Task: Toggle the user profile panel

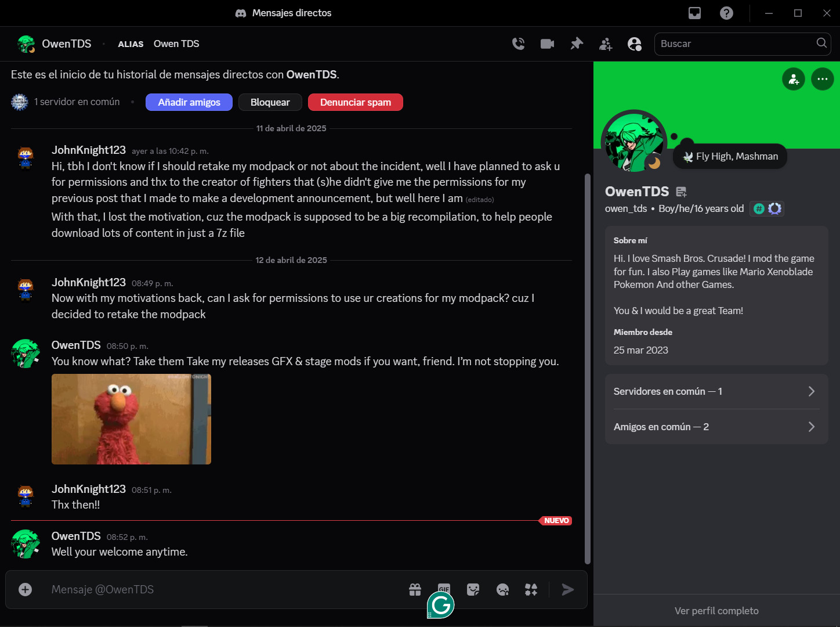Action: click(x=635, y=44)
